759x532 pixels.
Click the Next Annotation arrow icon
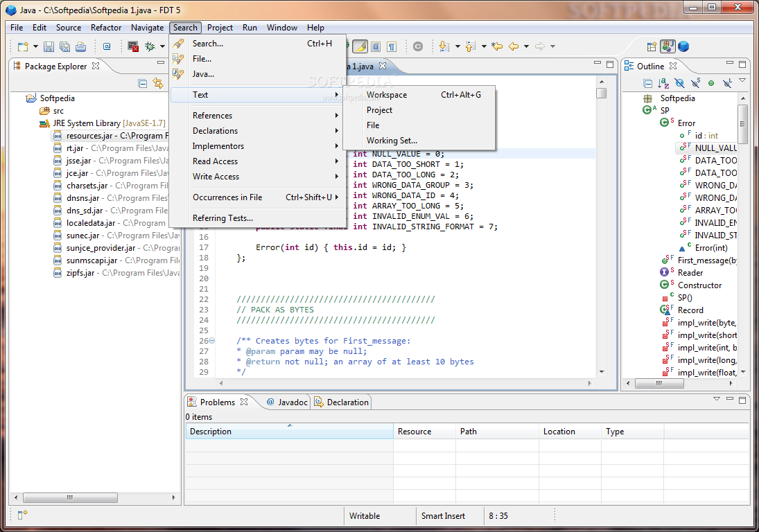(x=444, y=46)
